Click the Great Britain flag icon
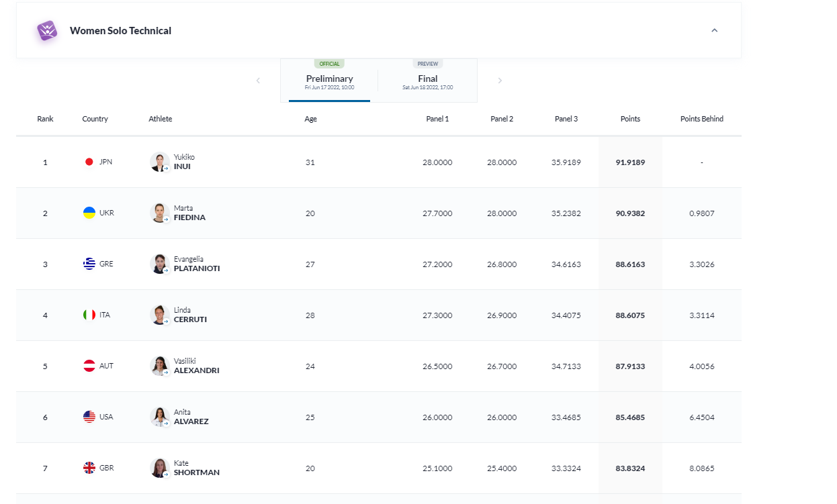Viewport: 837px width, 504px height. point(89,468)
